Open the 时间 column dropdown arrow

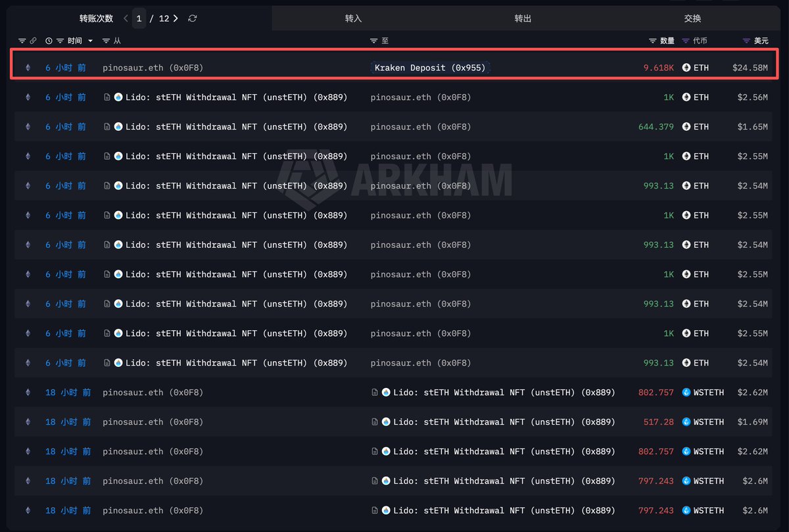point(90,41)
